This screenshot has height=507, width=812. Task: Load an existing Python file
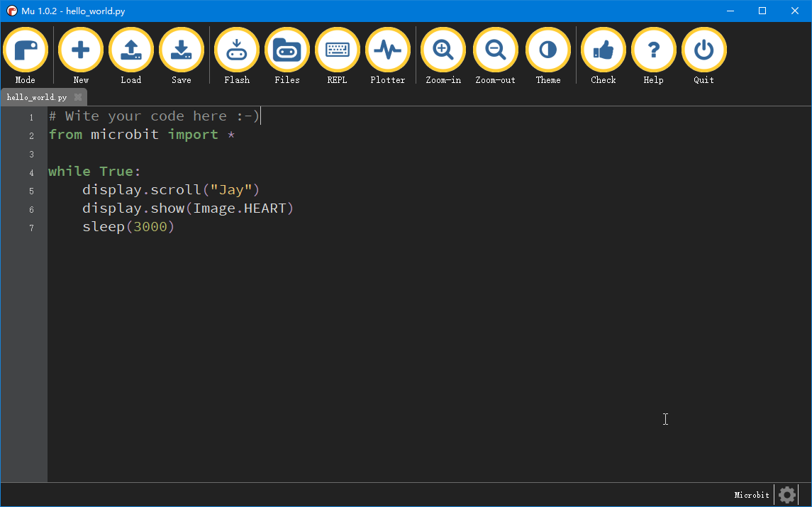[x=130, y=50]
